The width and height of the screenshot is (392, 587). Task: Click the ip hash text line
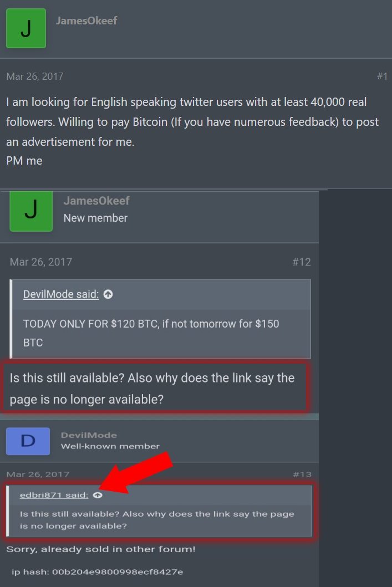click(x=98, y=572)
